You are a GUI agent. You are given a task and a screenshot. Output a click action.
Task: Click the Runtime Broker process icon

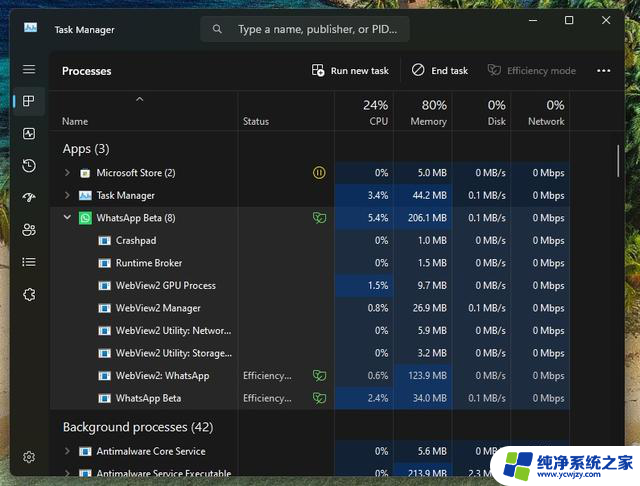coord(104,263)
